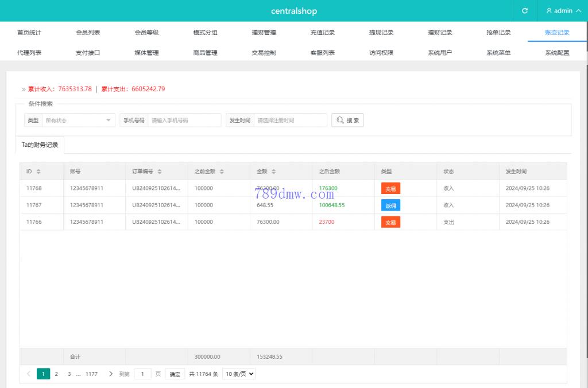The height and width of the screenshot is (388, 588).
Task: Open the 10条/页 page size dropdown
Action: click(x=238, y=374)
